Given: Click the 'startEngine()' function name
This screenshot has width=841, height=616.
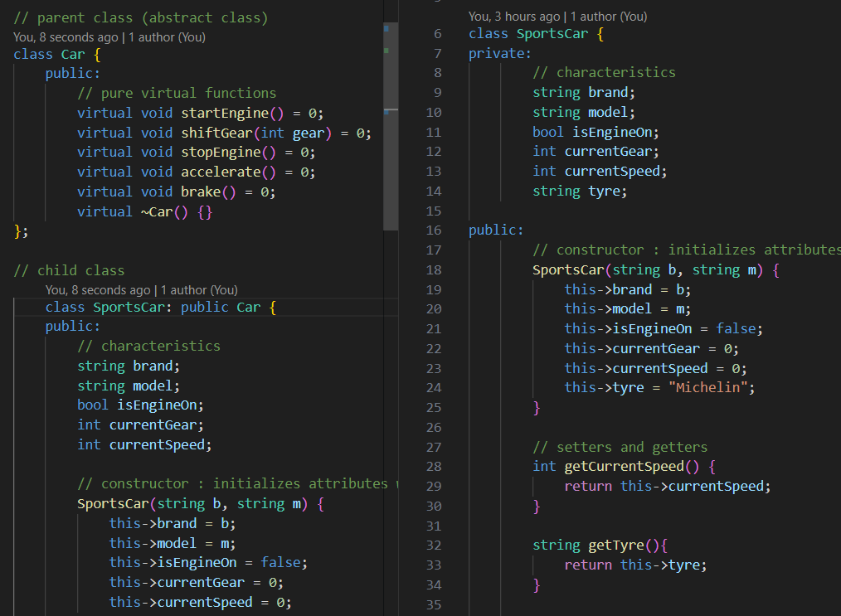Looking at the screenshot, I should point(232,113).
